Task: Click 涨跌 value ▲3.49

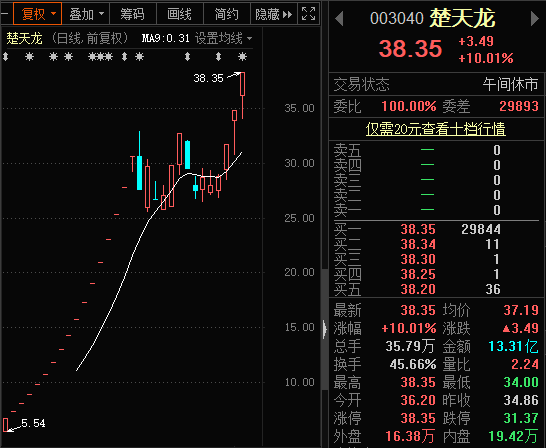Action: (521, 328)
